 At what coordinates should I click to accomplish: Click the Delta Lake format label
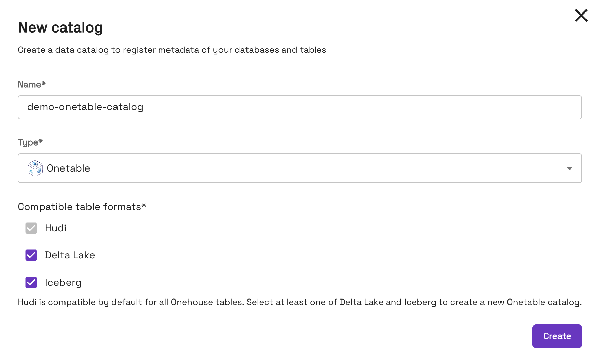[x=70, y=255]
